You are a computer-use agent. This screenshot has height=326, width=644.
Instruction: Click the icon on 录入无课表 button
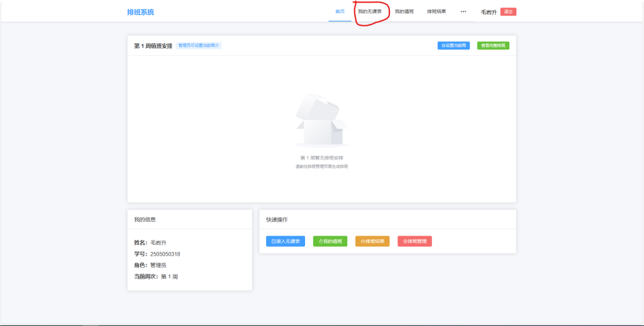point(274,241)
